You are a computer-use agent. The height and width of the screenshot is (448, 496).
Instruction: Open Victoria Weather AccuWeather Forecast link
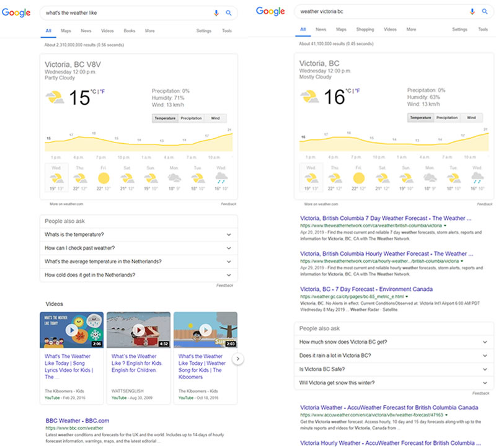pyautogui.click(x=389, y=408)
